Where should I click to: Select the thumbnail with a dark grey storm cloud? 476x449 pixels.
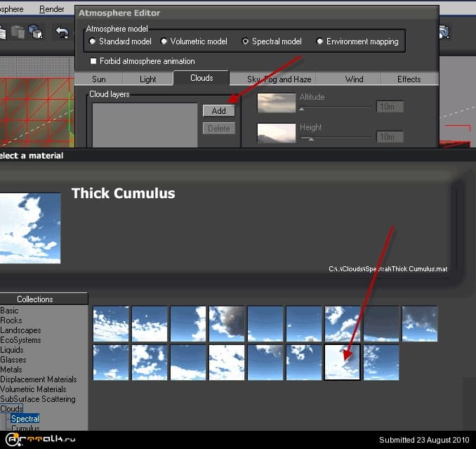click(227, 323)
